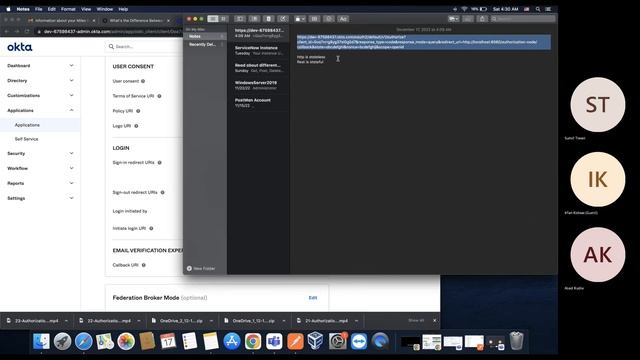Viewport: 640px width, 360px height.
Task: Open App Store from the dock
Action: (232, 341)
